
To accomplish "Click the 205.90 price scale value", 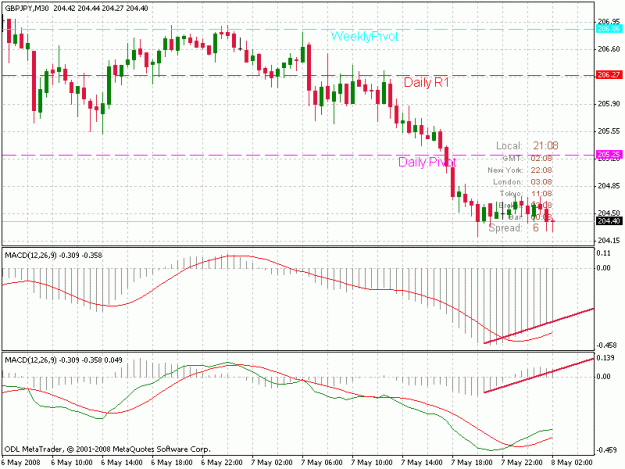I will pos(609,104).
